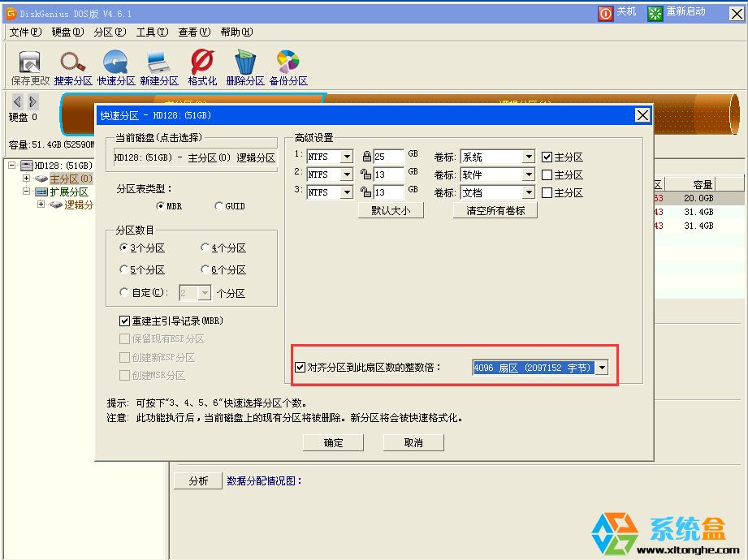The image size is (748, 560).
Task: Choose 5 partitions (5个分区) option
Action: [x=123, y=269]
